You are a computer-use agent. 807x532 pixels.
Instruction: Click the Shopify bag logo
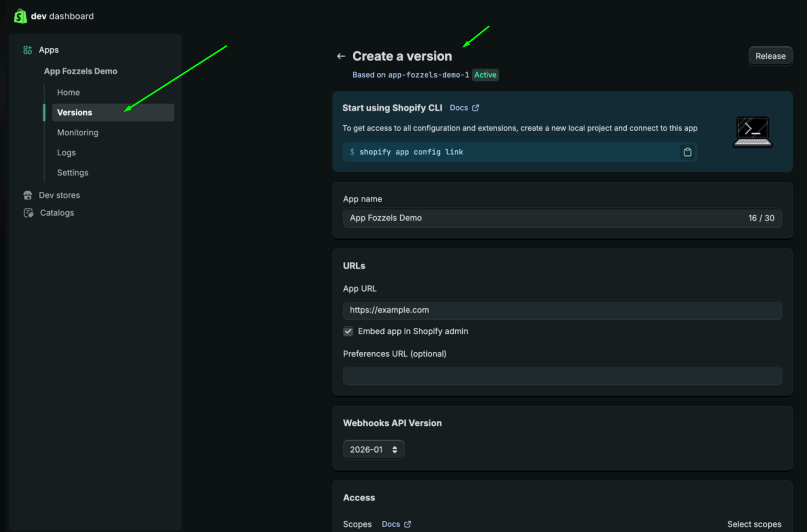(20, 16)
